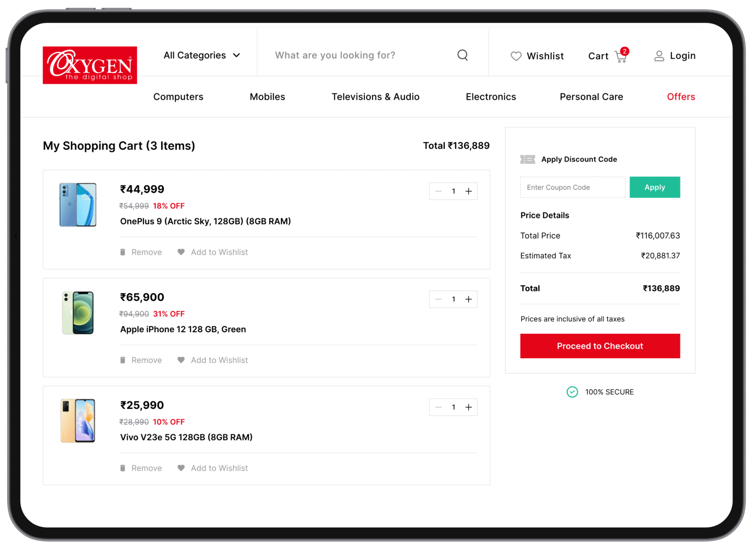Click Proceed to Checkout button
The width and height of the screenshot is (756, 551).
pos(600,346)
